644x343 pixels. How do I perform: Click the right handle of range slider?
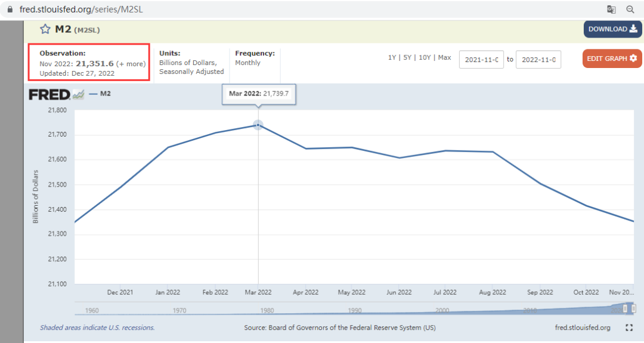(x=634, y=308)
